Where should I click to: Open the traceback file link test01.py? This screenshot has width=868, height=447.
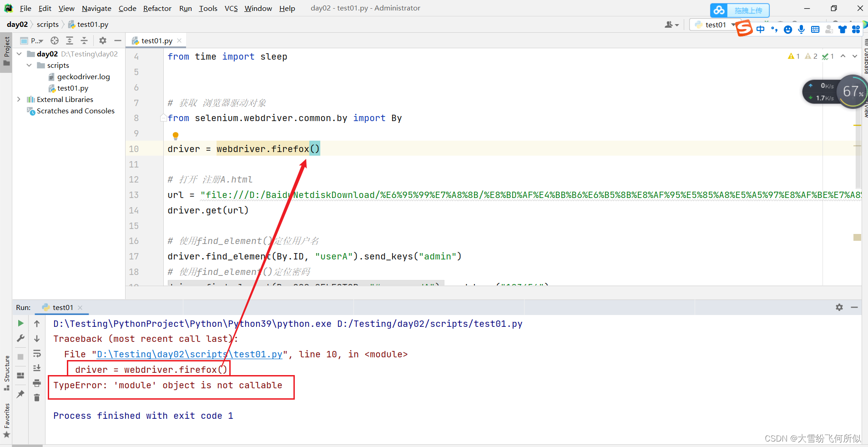coord(190,354)
